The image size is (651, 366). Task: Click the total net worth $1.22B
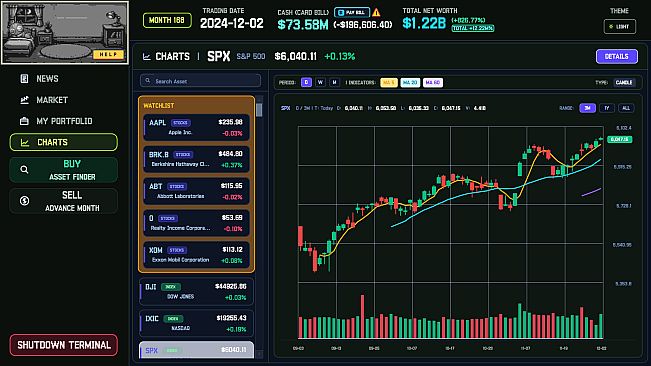pyautogui.click(x=424, y=23)
